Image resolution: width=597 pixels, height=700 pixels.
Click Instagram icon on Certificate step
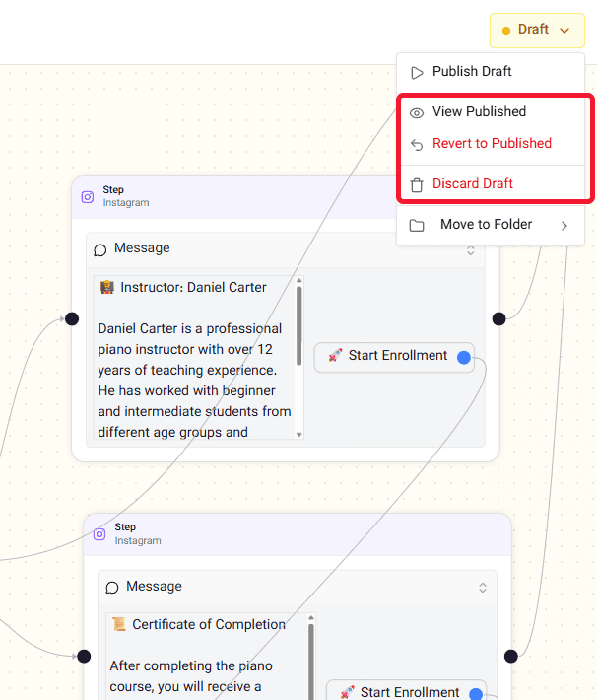[x=99, y=534]
